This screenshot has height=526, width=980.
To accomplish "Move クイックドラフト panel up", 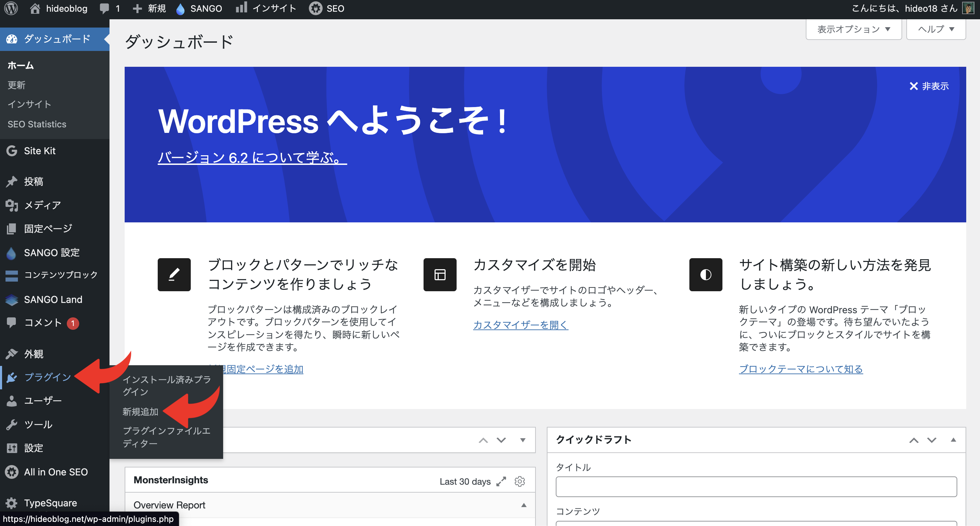I will (914, 440).
